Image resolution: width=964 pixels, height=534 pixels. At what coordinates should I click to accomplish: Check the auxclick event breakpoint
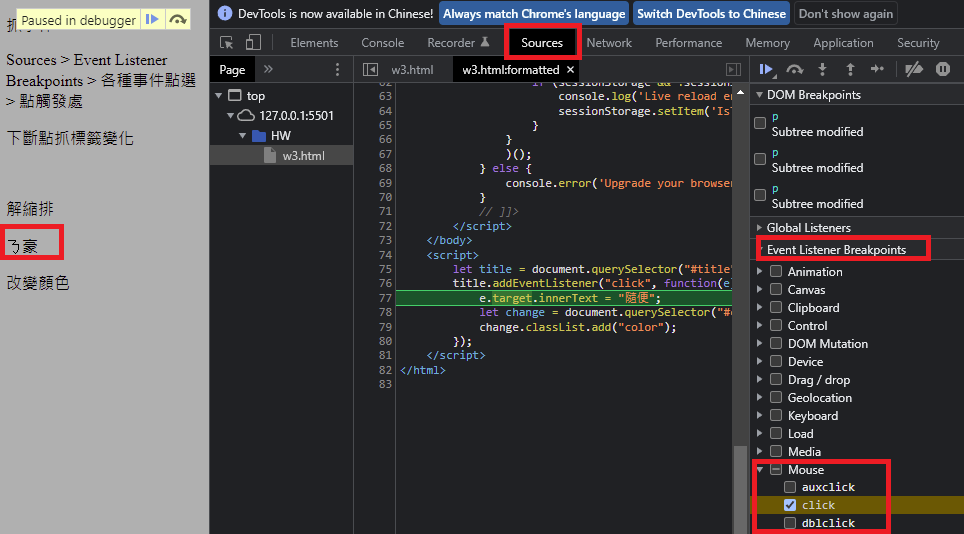(790, 487)
